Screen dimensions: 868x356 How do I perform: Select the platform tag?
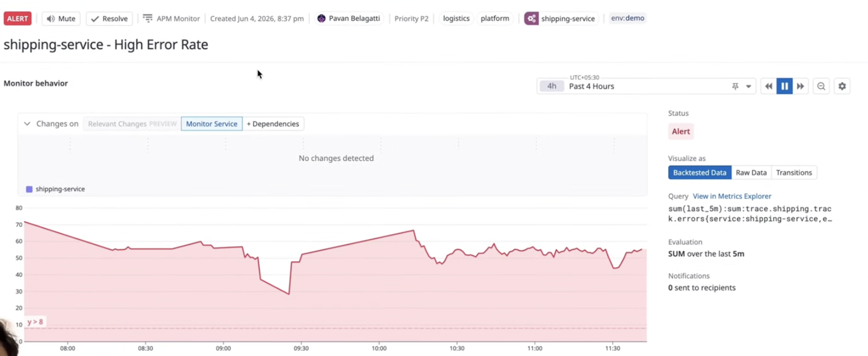[495, 18]
